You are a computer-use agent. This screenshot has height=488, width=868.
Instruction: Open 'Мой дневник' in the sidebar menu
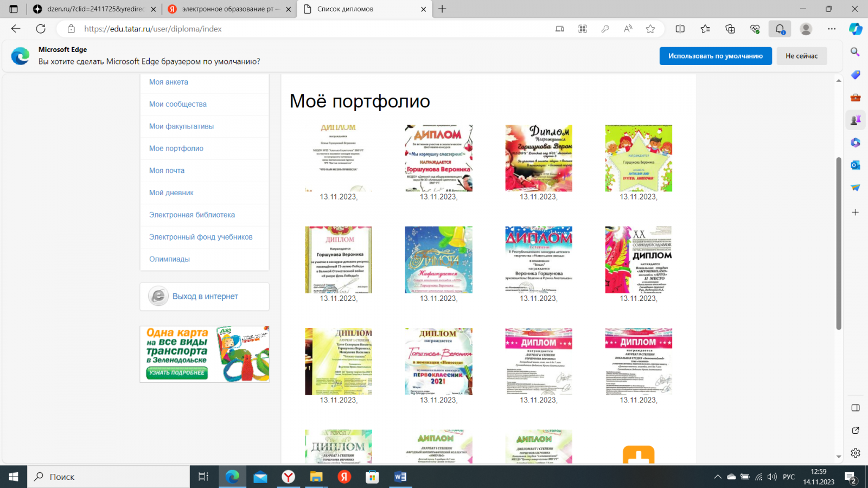tap(171, 192)
